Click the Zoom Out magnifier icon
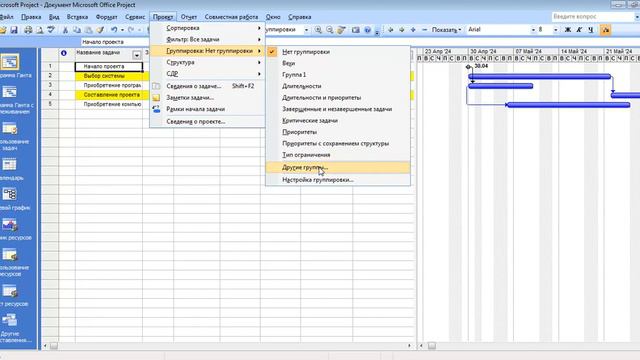This screenshot has height=360, width=640. [x=330, y=30]
